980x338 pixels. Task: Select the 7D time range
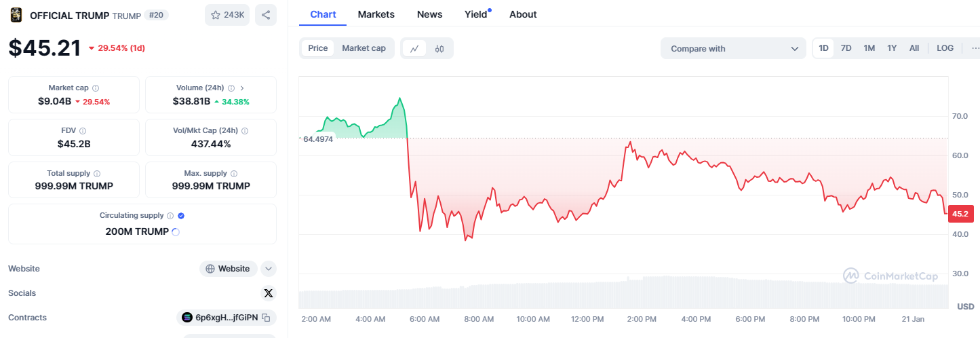click(x=846, y=48)
